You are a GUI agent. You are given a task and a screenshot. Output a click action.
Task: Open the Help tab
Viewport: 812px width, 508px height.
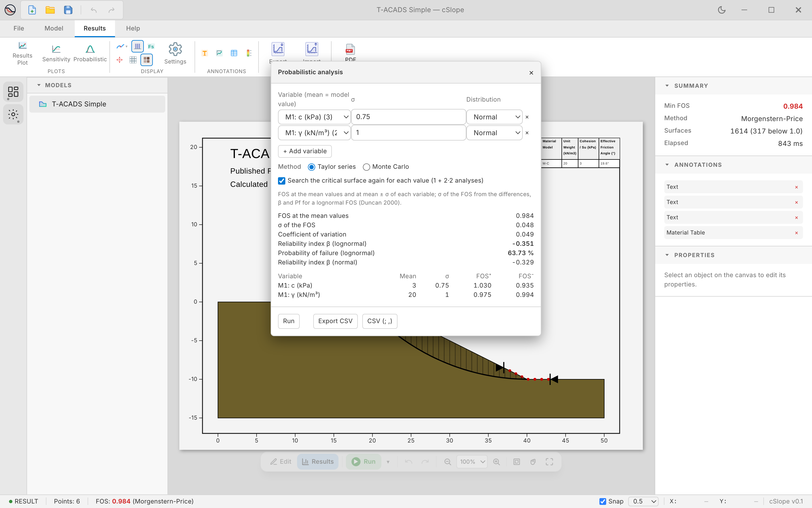click(133, 28)
